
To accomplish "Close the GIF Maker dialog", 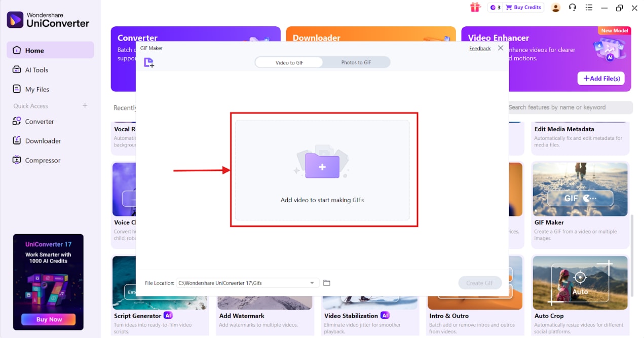I will pos(501,48).
